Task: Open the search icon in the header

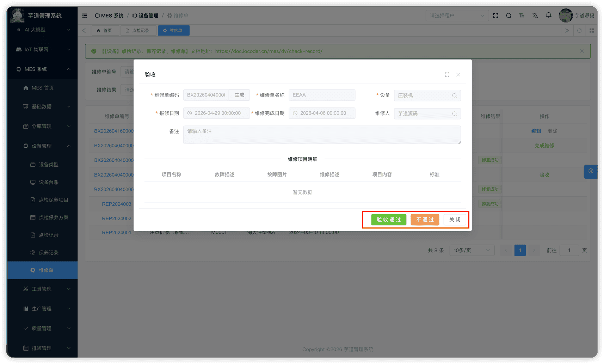Action: click(x=509, y=16)
